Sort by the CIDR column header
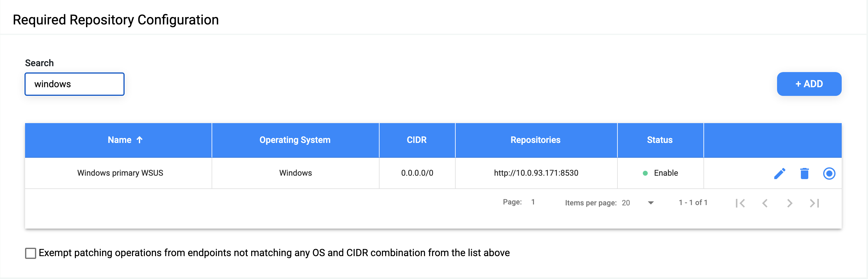868x279 pixels. click(x=417, y=140)
